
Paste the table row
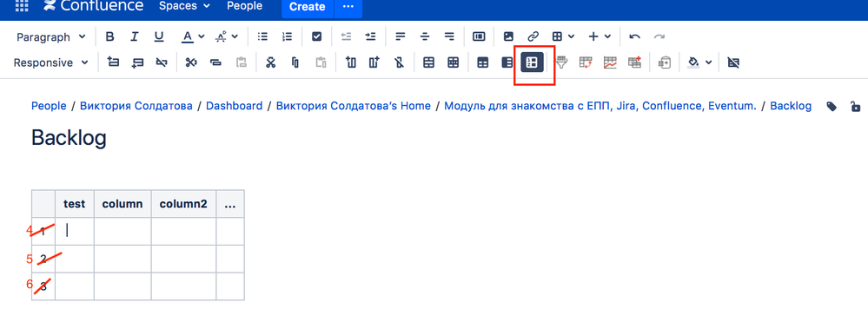pos(241,62)
